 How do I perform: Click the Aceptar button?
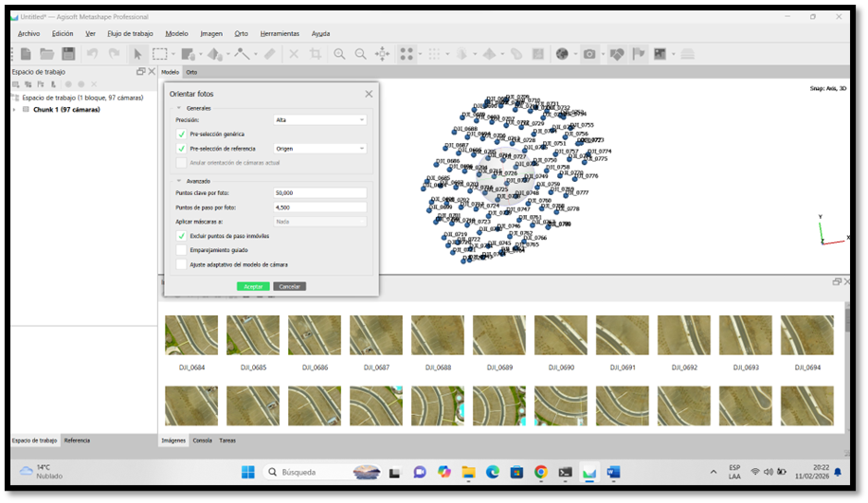(x=253, y=286)
